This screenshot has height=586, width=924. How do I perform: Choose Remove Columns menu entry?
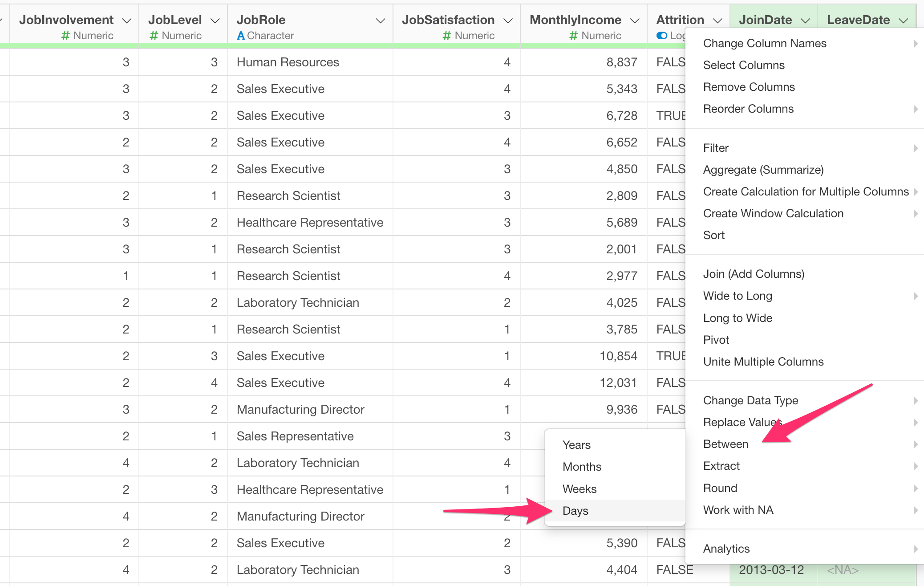(805, 87)
